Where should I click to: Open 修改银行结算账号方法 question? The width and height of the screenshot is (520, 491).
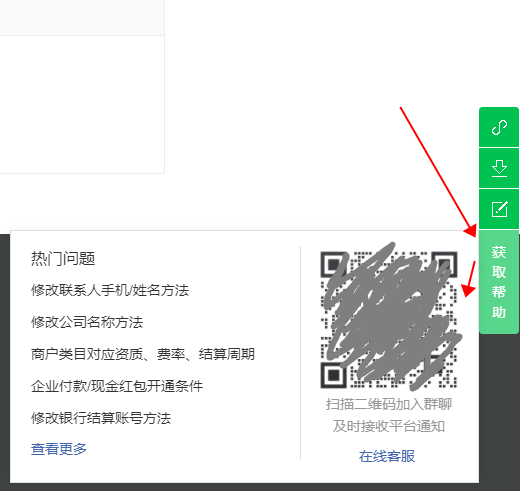click(101, 418)
